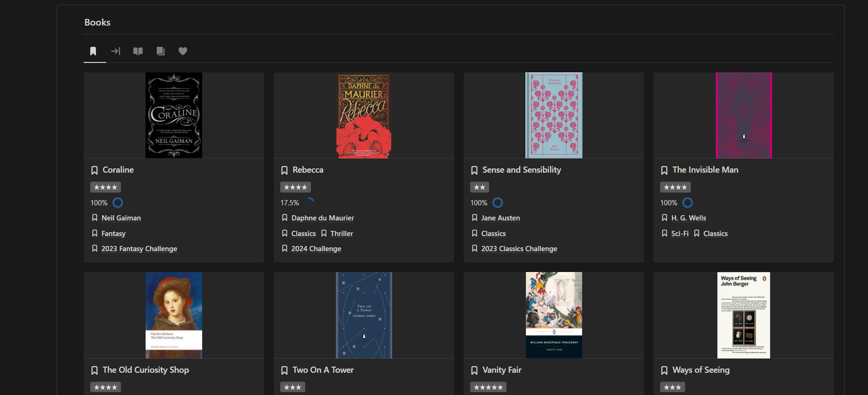Viewport: 868px width, 395px height.
Task: Click bookmark icon beside Sense and Sensibility title
Action: [x=474, y=170]
